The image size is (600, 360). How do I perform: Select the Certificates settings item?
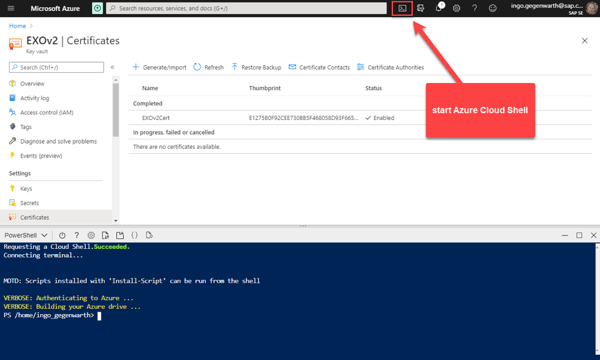pos(34,217)
